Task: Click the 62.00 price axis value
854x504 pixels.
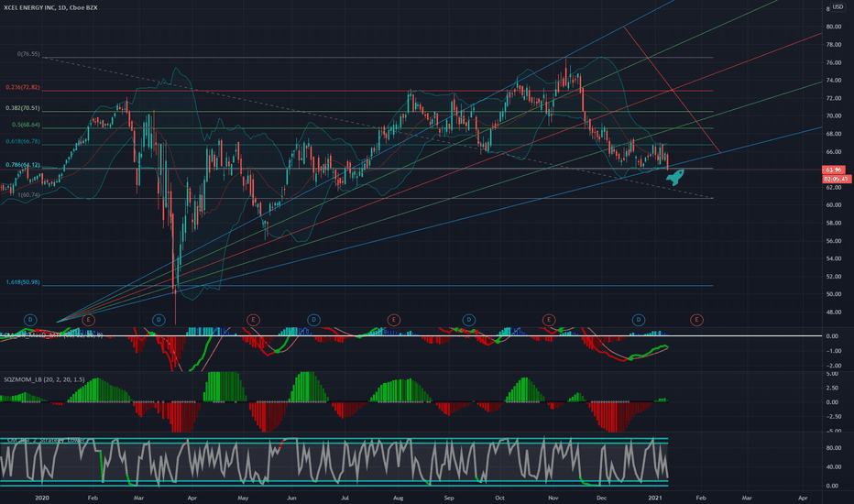Action: pos(833,188)
